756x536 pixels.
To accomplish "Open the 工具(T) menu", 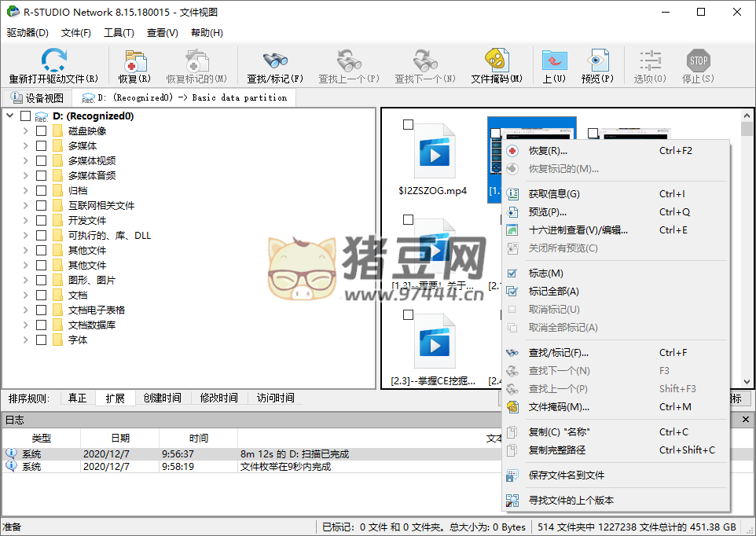I will coord(118,32).
